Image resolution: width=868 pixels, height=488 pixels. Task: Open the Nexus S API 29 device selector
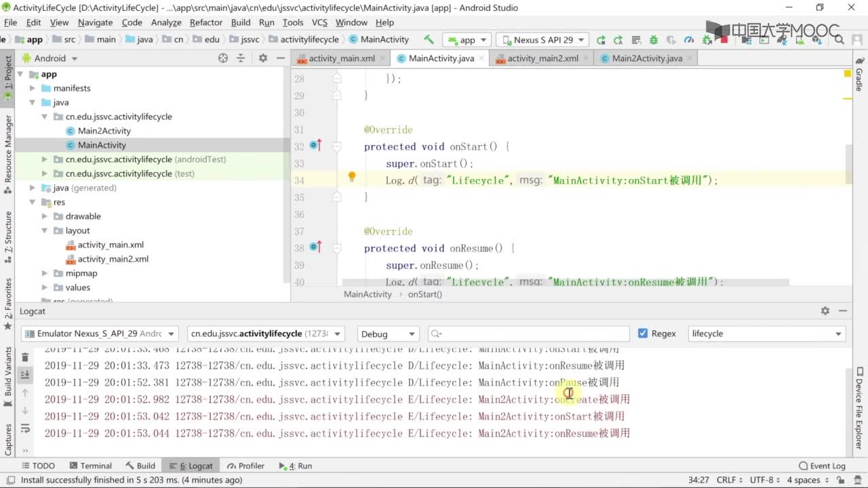(x=542, y=40)
